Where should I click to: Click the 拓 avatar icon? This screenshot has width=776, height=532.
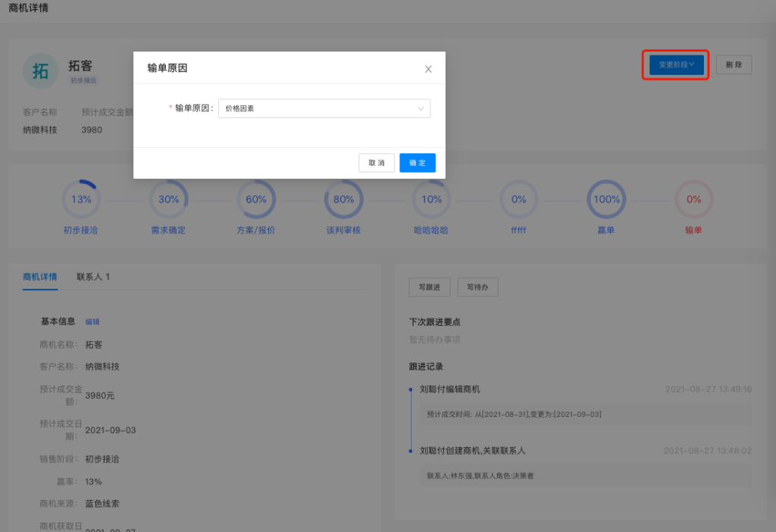point(41,71)
